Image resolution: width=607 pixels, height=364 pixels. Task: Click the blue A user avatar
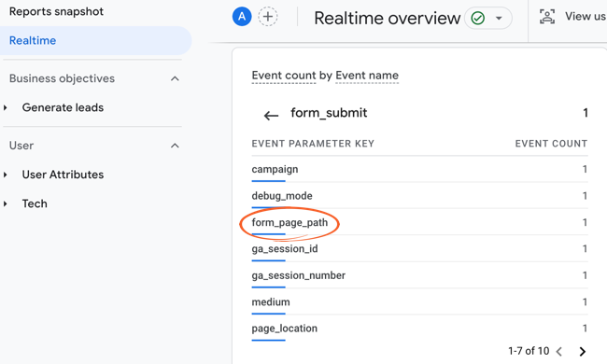coord(242,17)
